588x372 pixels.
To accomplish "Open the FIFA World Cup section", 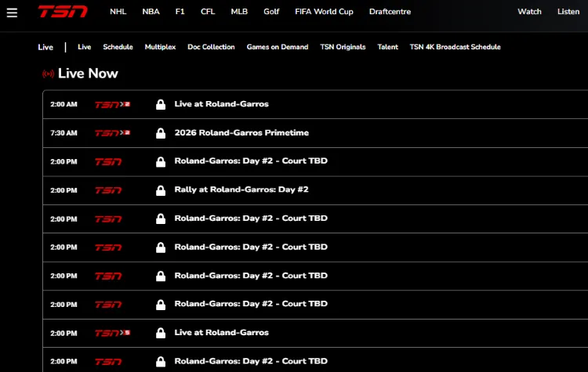I will point(324,12).
